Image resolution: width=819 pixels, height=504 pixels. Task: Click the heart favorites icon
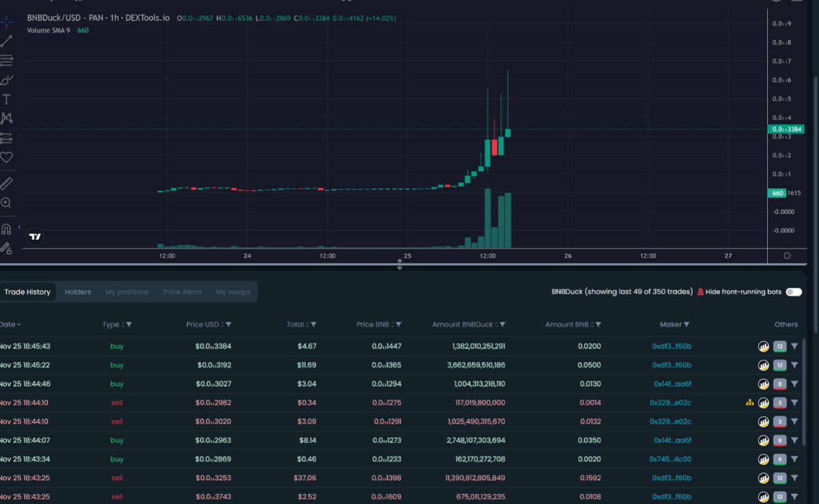(6, 157)
